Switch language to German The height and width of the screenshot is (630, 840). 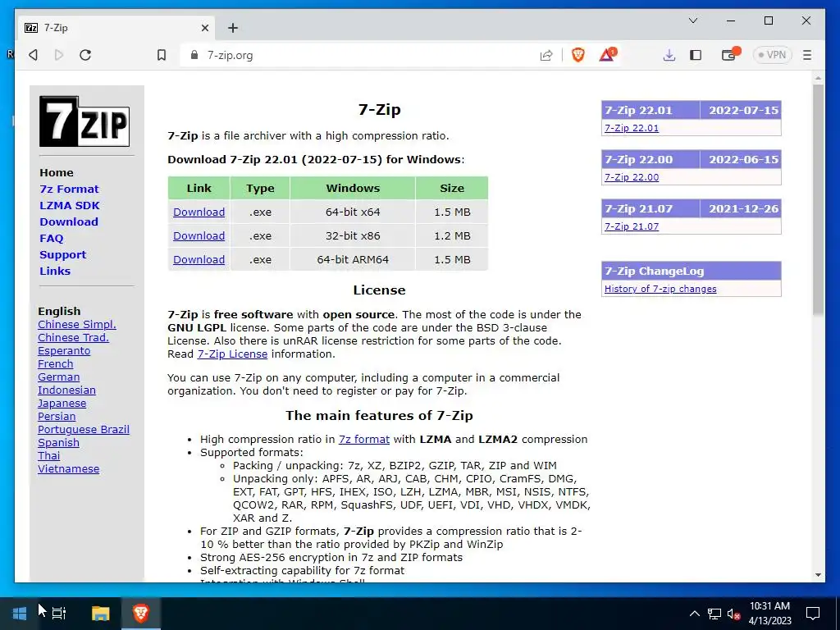click(58, 377)
